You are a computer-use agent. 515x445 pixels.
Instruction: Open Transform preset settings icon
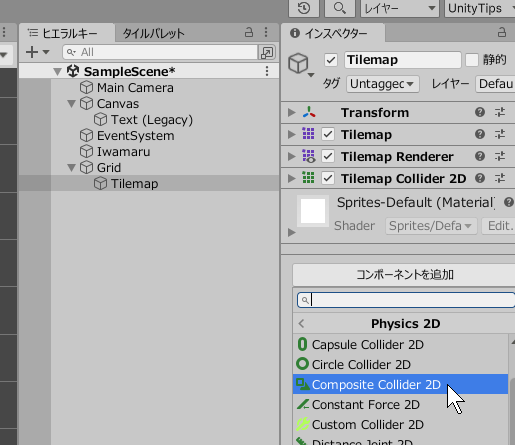(x=500, y=112)
